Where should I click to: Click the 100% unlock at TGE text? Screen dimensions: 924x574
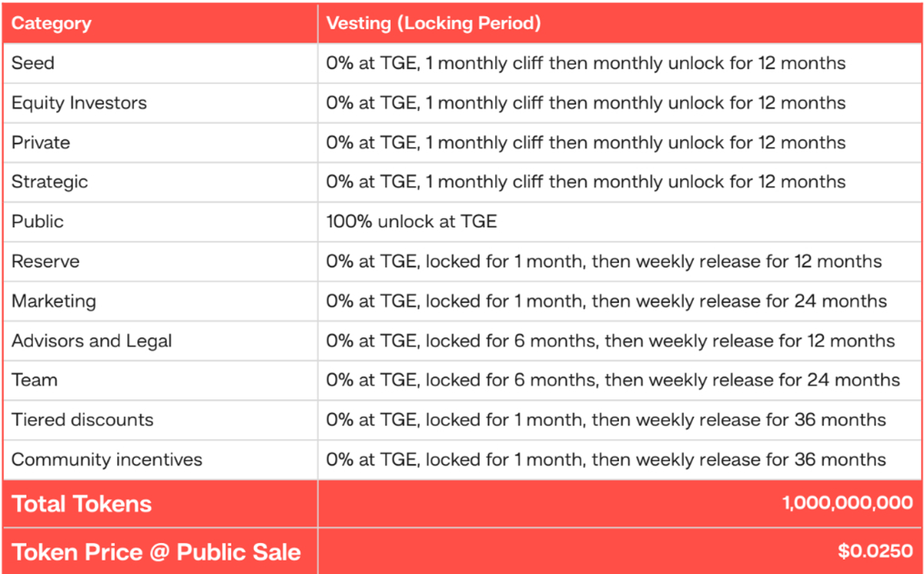(411, 222)
